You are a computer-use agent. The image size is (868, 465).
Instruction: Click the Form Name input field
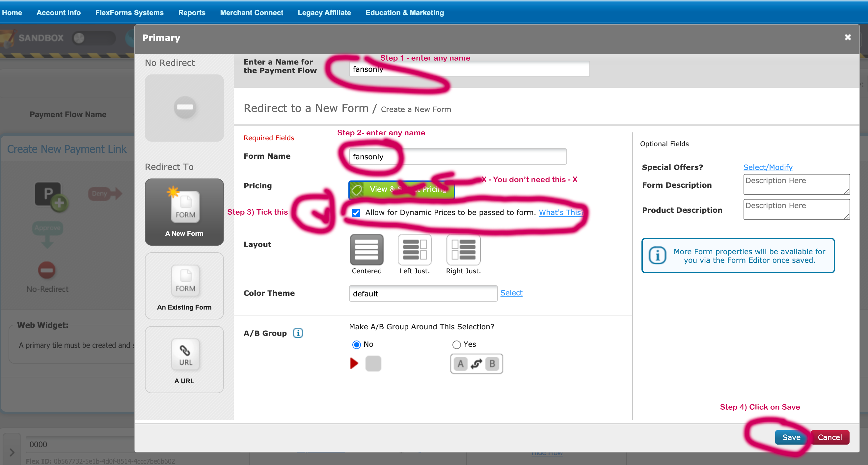[458, 157]
